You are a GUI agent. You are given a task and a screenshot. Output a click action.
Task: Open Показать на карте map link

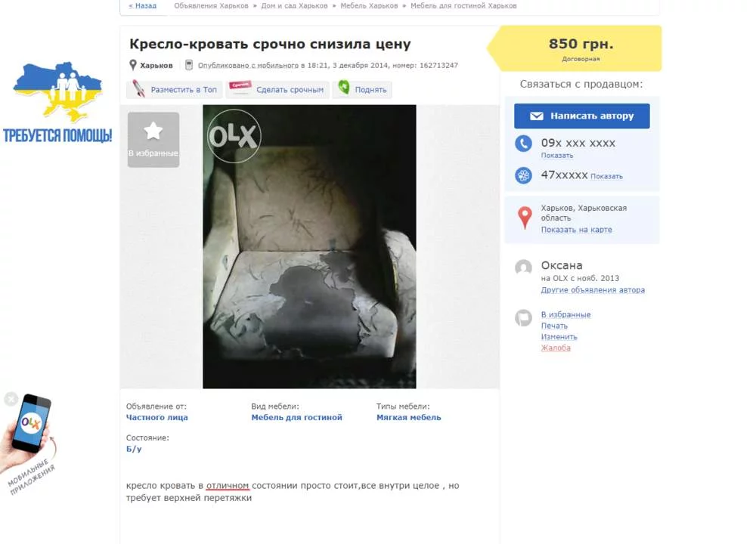[576, 230]
